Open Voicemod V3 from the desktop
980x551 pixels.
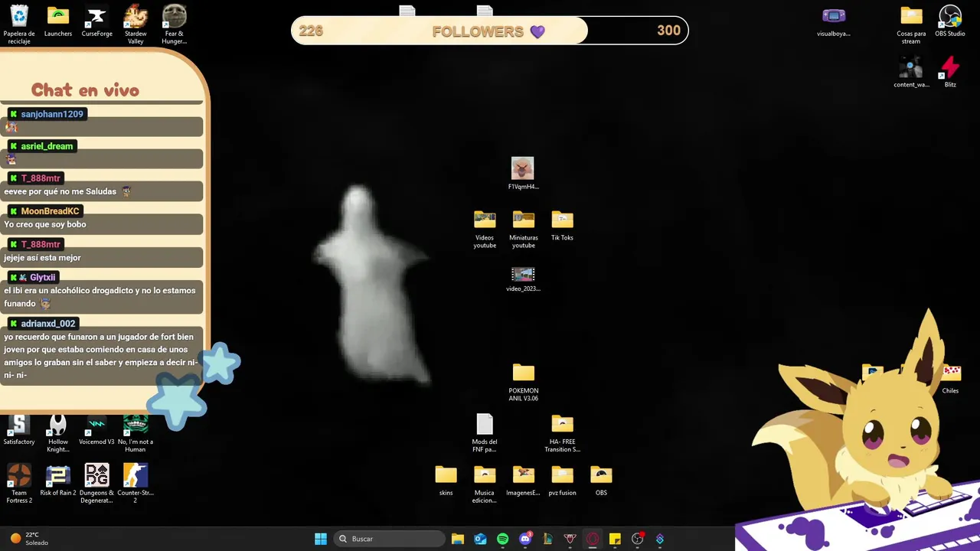[96, 430]
